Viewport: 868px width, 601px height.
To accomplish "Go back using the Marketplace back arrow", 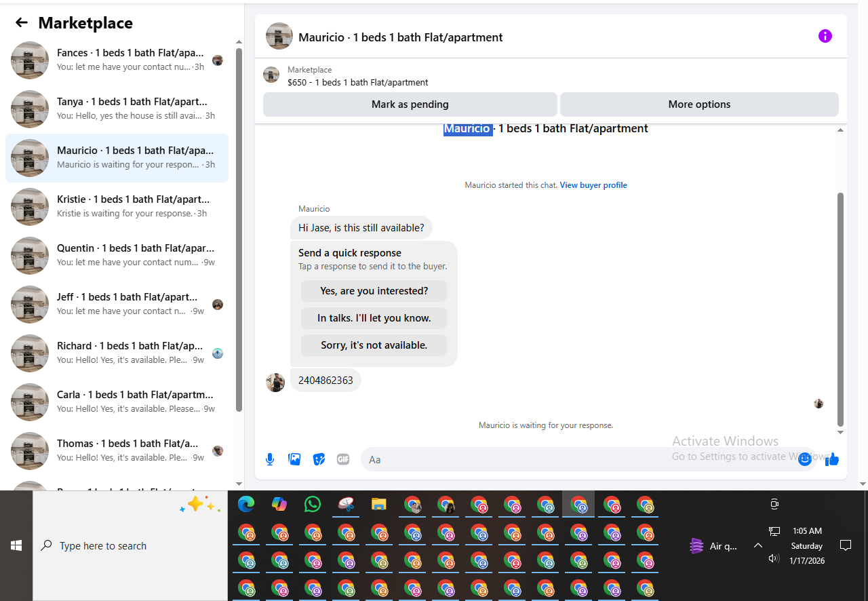I will (22, 22).
